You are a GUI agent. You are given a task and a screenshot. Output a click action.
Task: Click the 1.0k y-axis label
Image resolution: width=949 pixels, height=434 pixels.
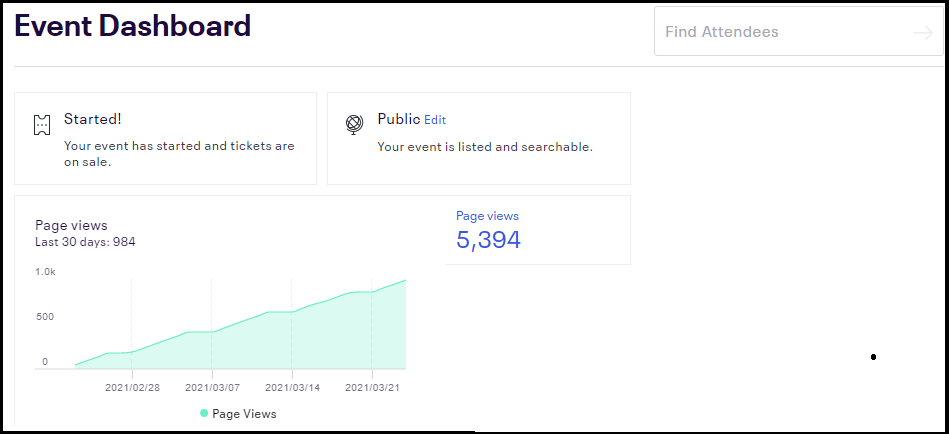pos(45,272)
